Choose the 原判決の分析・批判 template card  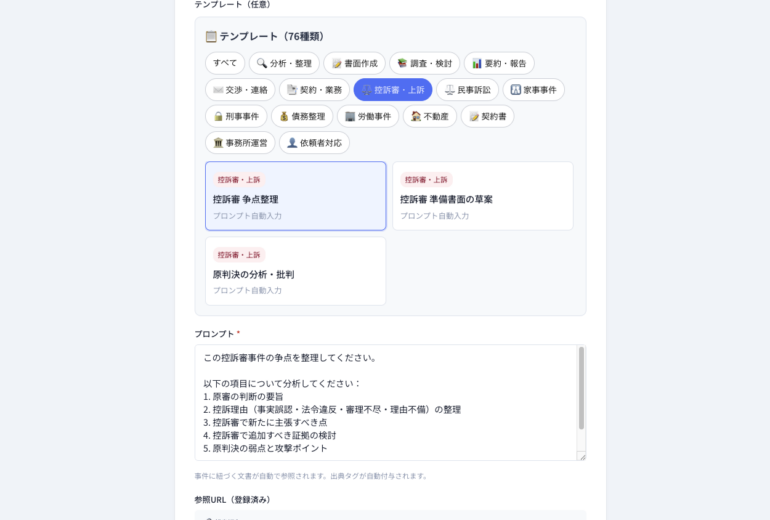click(295, 271)
